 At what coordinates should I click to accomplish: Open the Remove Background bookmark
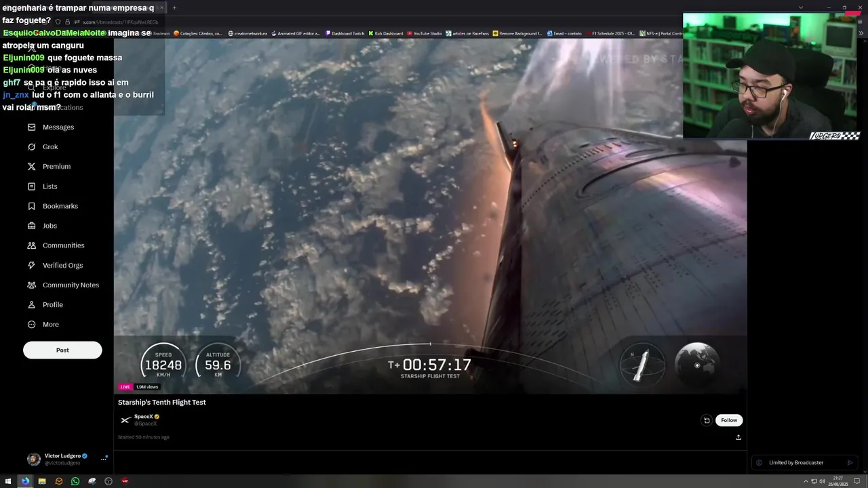[x=518, y=33]
